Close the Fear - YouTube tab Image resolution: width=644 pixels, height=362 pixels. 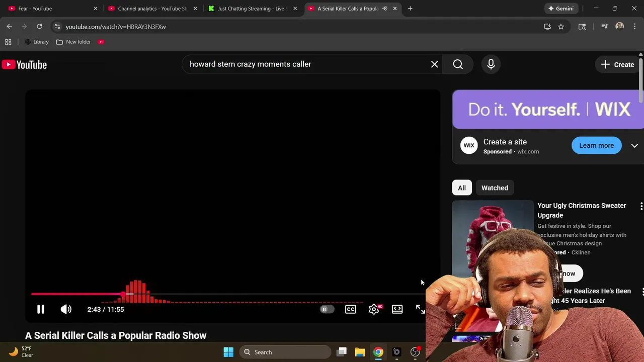pos(96,9)
